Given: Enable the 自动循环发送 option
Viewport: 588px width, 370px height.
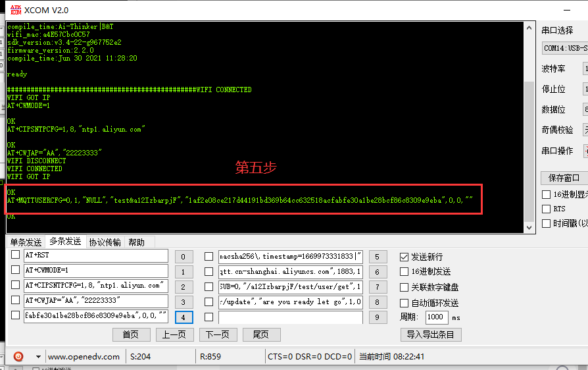Looking at the screenshot, I should click(x=404, y=303).
